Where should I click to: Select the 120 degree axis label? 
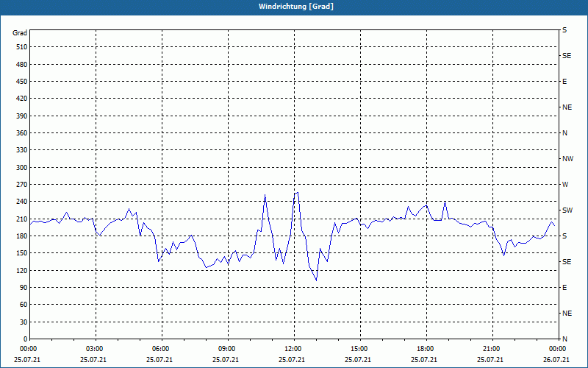pyautogui.click(x=21, y=271)
